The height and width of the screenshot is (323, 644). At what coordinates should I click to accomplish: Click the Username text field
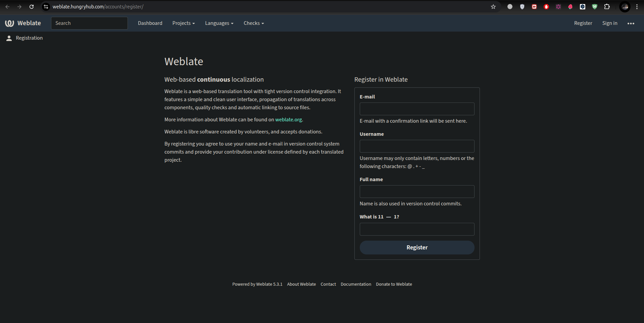[x=417, y=146]
